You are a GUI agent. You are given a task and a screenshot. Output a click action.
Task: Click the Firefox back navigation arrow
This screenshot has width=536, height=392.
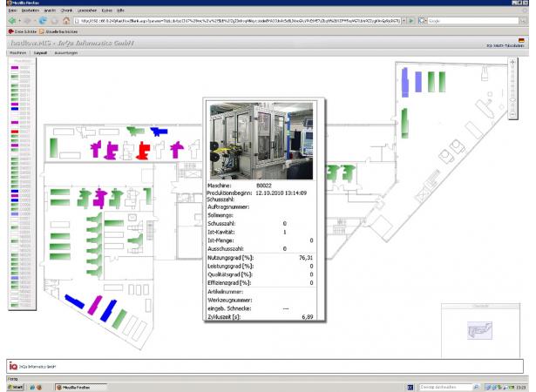(10, 19)
